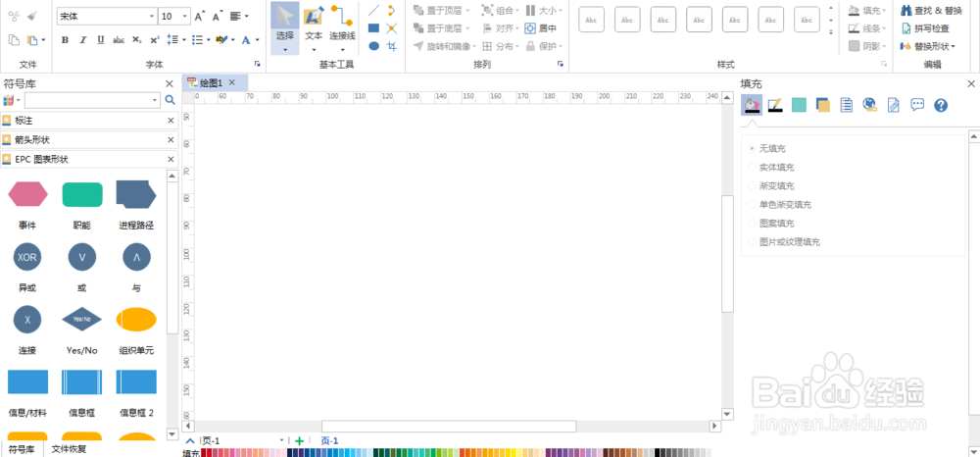The width and height of the screenshot is (980, 457).
Task: Increase font size with larger A
Action: pos(199,17)
